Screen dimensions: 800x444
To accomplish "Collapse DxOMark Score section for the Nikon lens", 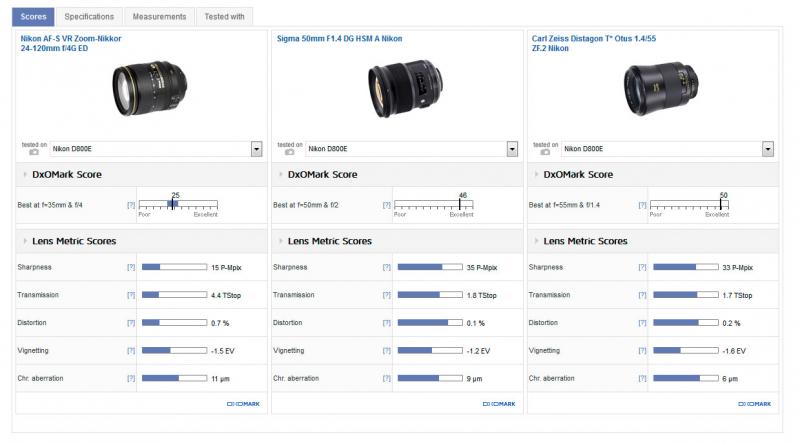I will point(25,175).
